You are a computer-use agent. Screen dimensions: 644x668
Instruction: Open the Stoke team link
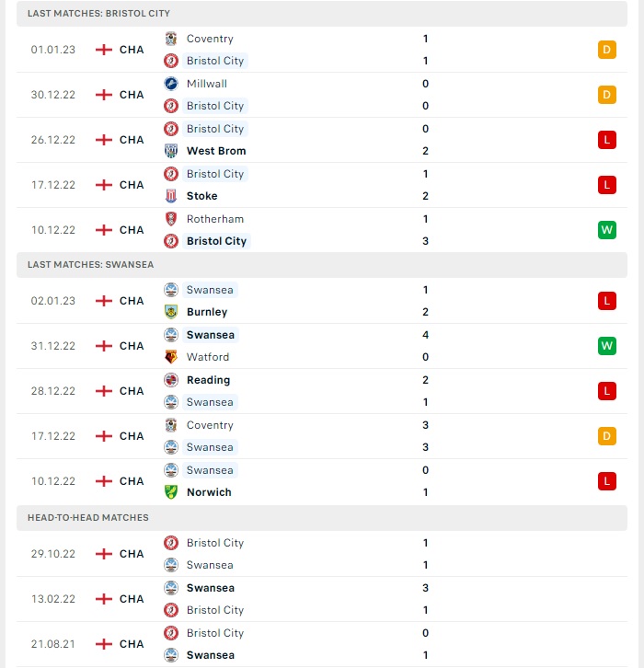point(201,196)
